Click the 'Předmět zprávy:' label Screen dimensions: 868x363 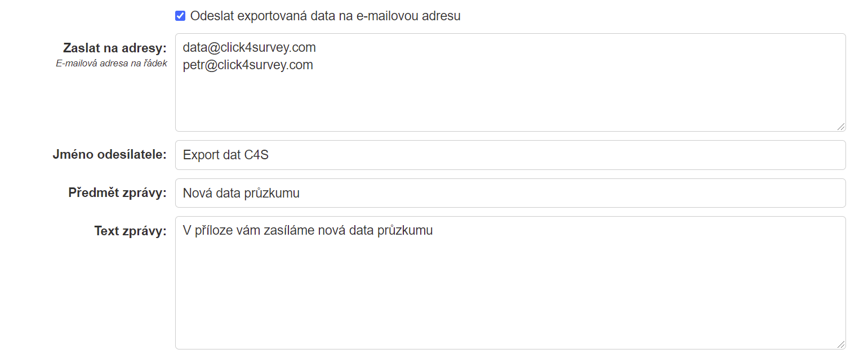118,192
